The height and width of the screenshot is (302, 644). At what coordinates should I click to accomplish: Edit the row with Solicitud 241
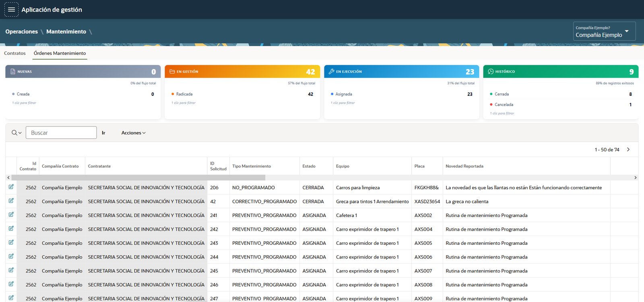[x=11, y=215]
